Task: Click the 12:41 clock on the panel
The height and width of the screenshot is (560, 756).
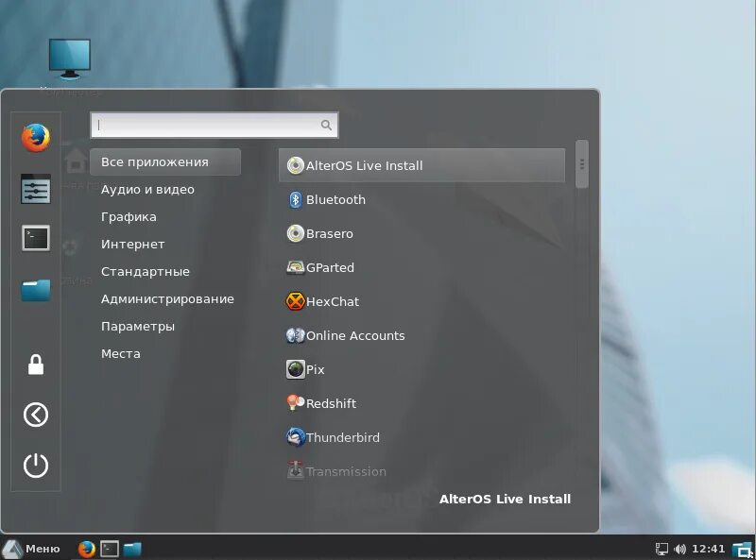Action: [708, 549]
